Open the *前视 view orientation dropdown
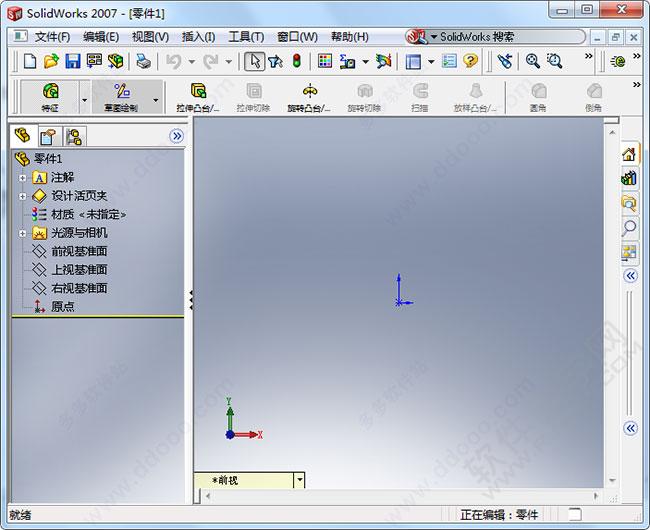 coord(299,481)
